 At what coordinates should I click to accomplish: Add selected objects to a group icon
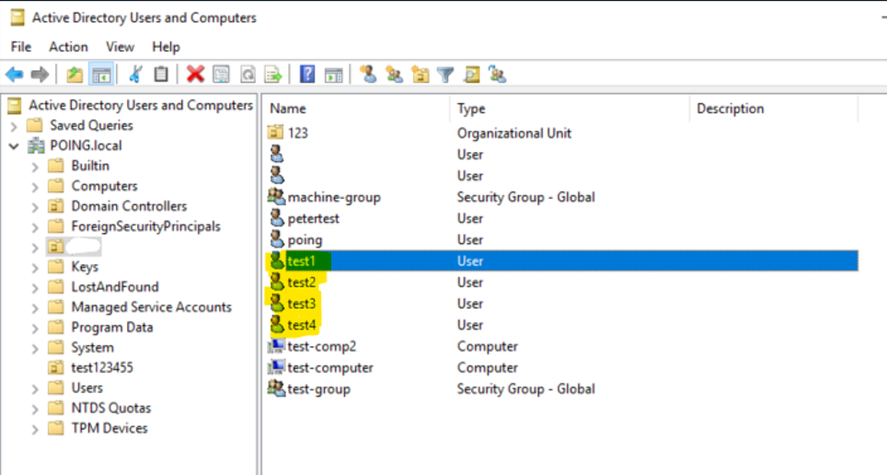pos(498,74)
